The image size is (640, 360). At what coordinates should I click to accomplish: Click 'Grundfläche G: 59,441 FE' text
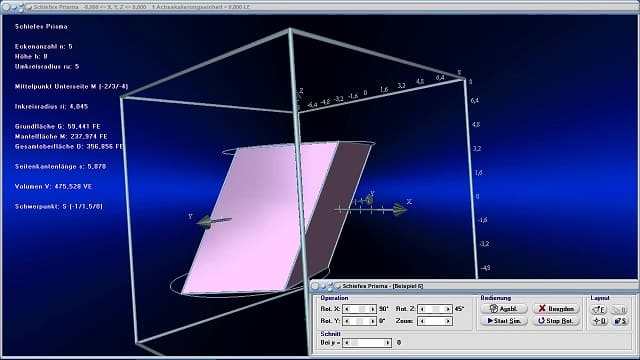tap(58, 127)
